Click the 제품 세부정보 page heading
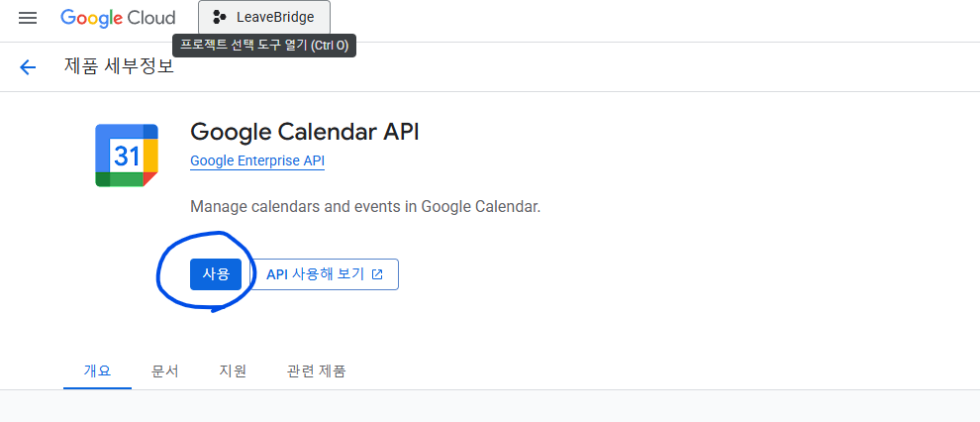Screen dimensions: 980x422 (x=119, y=65)
